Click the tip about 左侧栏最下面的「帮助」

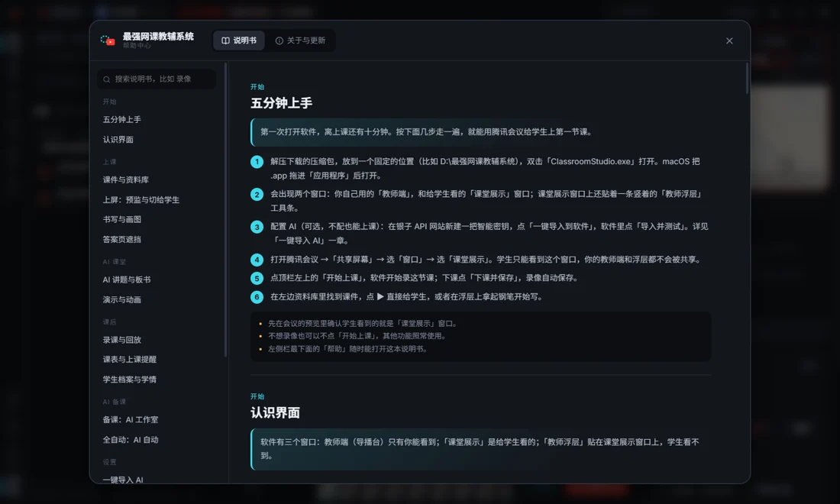(347, 349)
